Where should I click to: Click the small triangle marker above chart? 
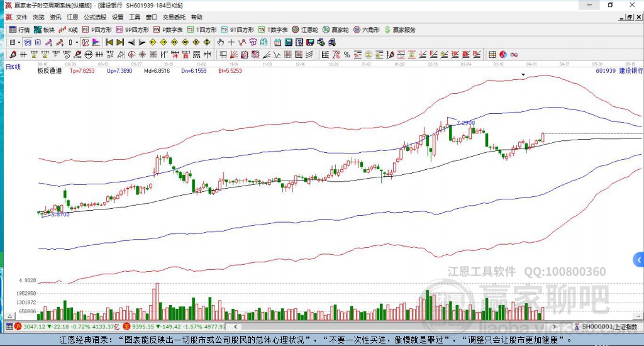(523, 74)
